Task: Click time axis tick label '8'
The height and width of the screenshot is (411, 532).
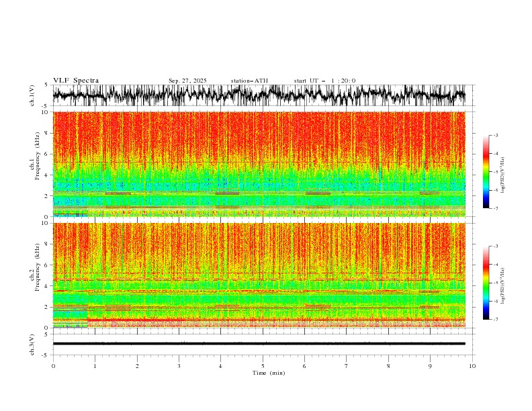Action: [388, 366]
